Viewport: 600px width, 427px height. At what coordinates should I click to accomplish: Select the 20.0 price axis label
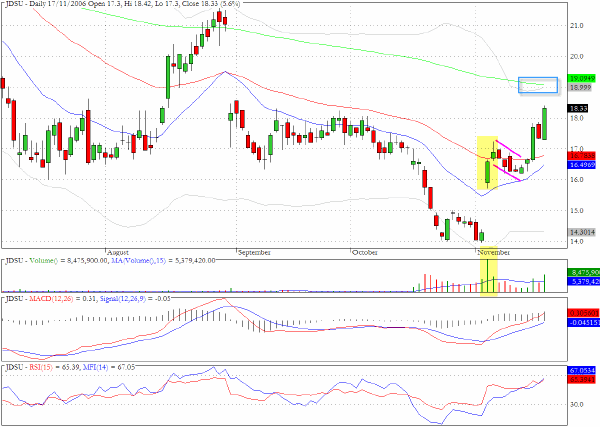coord(576,57)
